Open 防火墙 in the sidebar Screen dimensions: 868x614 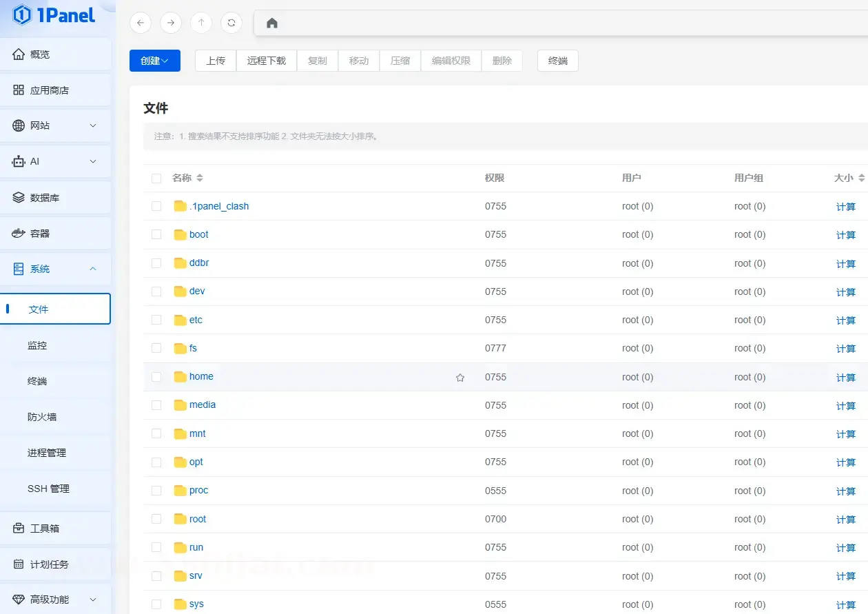pos(42,417)
